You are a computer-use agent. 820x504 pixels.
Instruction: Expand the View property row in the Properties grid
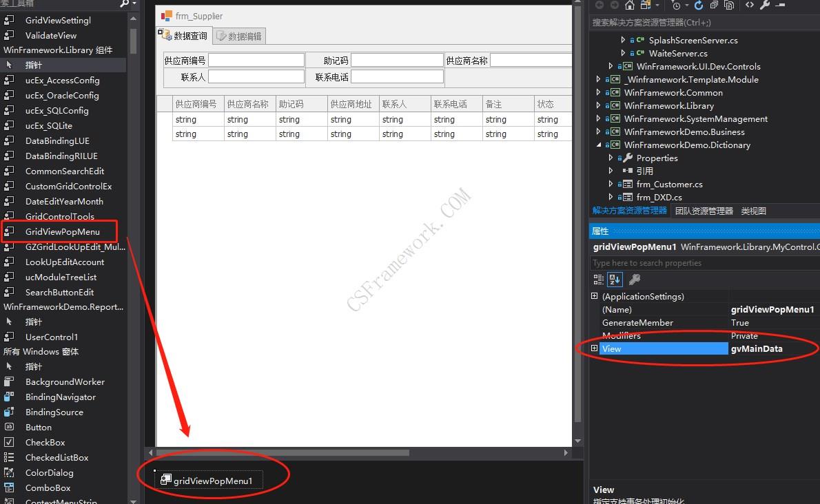click(595, 348)
